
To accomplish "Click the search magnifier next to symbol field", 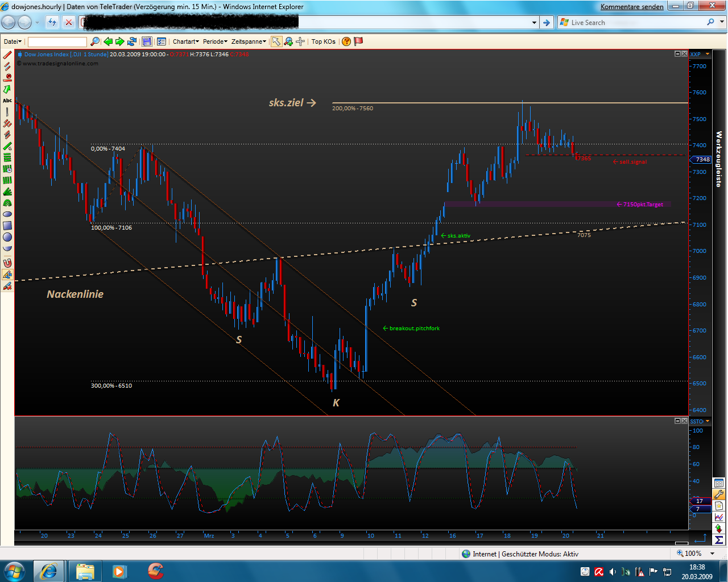I will [95, 41].
